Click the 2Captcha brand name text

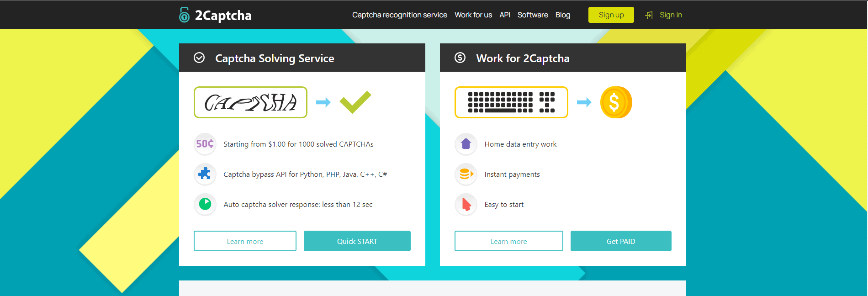(x=223, y=16)
